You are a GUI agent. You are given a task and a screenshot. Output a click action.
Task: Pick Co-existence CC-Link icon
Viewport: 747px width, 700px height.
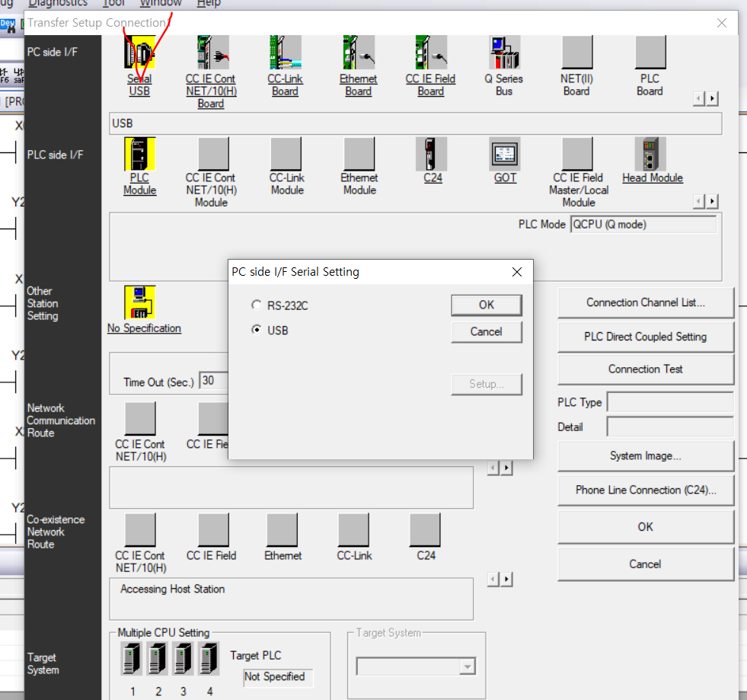click(353, 529)
